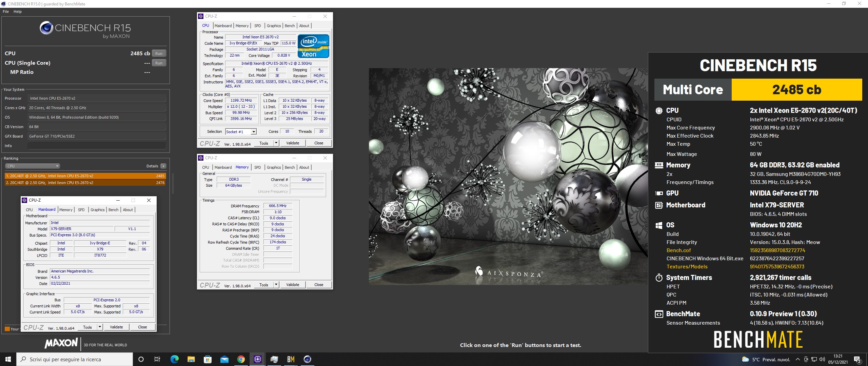Show hidden system tray icons
The width and height of the screenshot is (868, 366).
pyautogui.click(x=797, y=360)
